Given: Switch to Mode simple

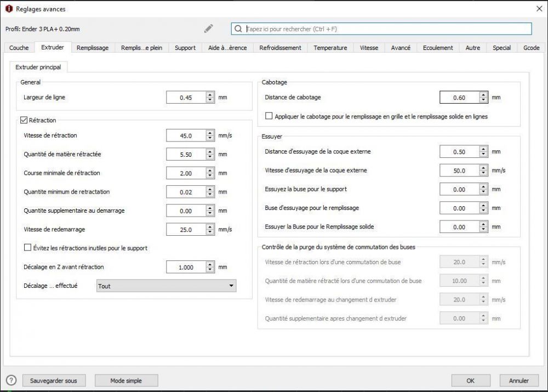Looking at the screenshot, I should [x=126, y=380].
